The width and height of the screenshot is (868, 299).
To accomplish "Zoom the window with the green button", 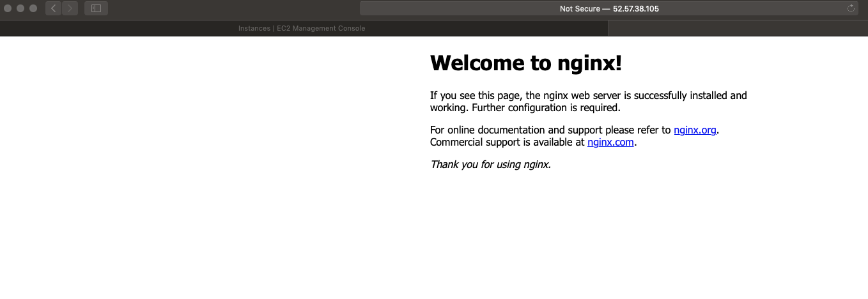I will pyautogui.click(x=33, y=8).
